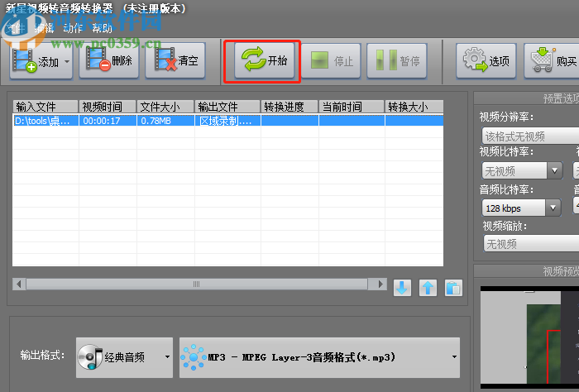The height and width of the screenshot is (392, 579).
Task: Open the 视频比特率 无视频 dropdown
Action: (522, 171)
